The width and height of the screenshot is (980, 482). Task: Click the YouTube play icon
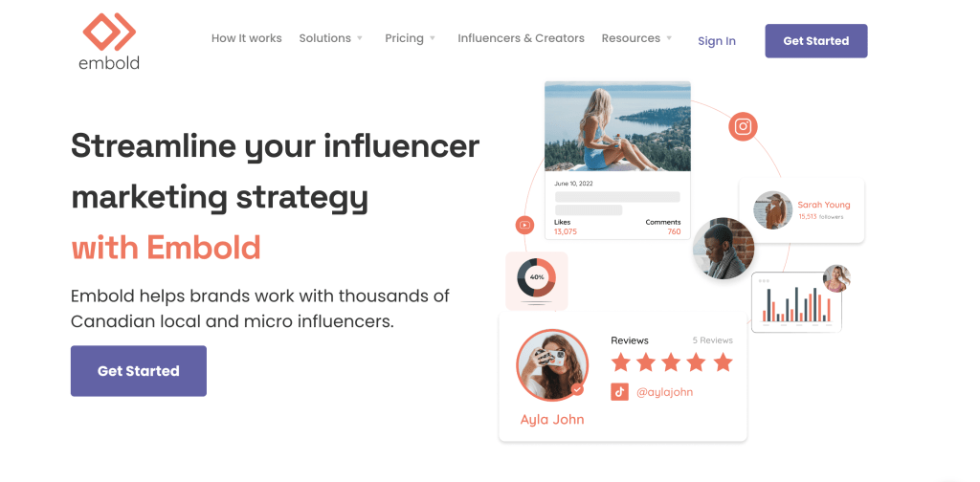(x=524, y=225)
